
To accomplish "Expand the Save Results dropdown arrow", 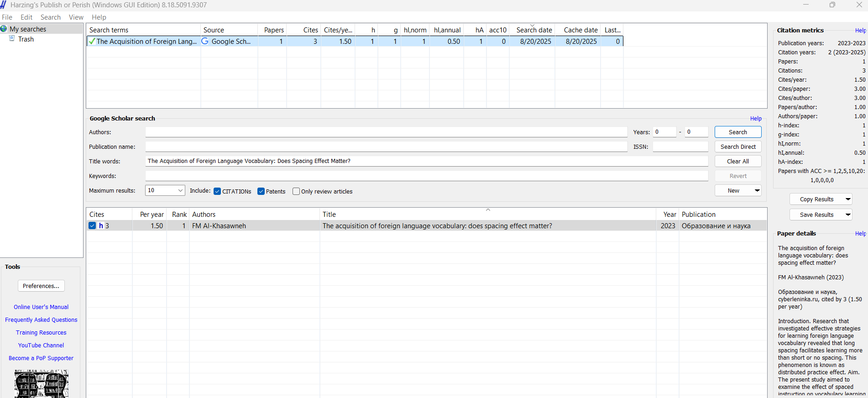I will point(847,215).
